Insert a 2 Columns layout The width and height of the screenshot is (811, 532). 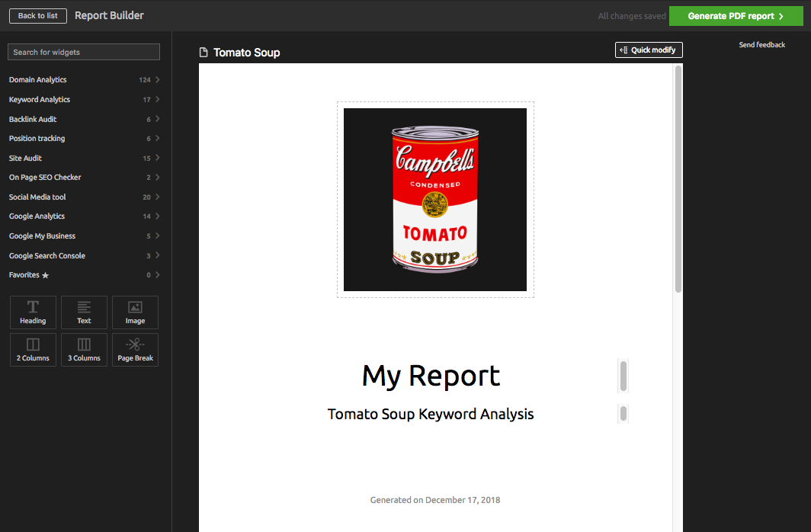pyautogui.click(x=33, y=350)
